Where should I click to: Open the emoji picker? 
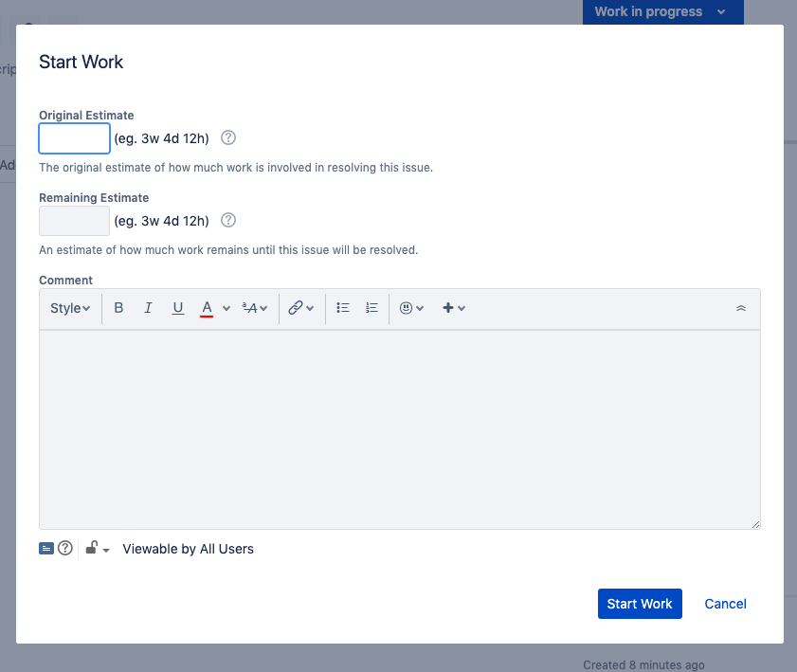tap(411, 308)
